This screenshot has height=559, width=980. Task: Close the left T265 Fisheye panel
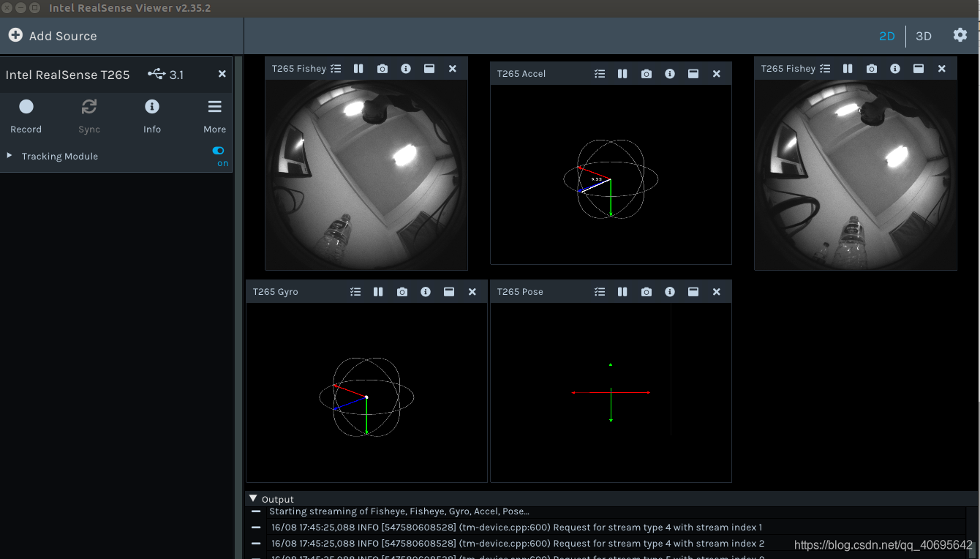452,69
